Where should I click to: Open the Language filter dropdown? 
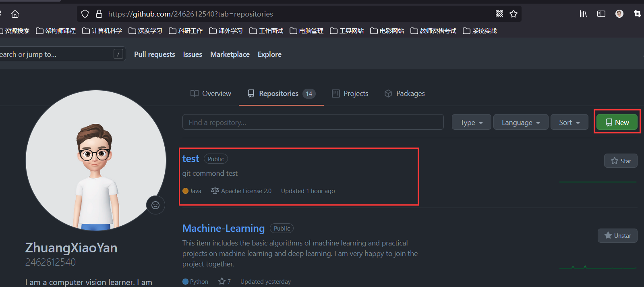click(521, 122)
